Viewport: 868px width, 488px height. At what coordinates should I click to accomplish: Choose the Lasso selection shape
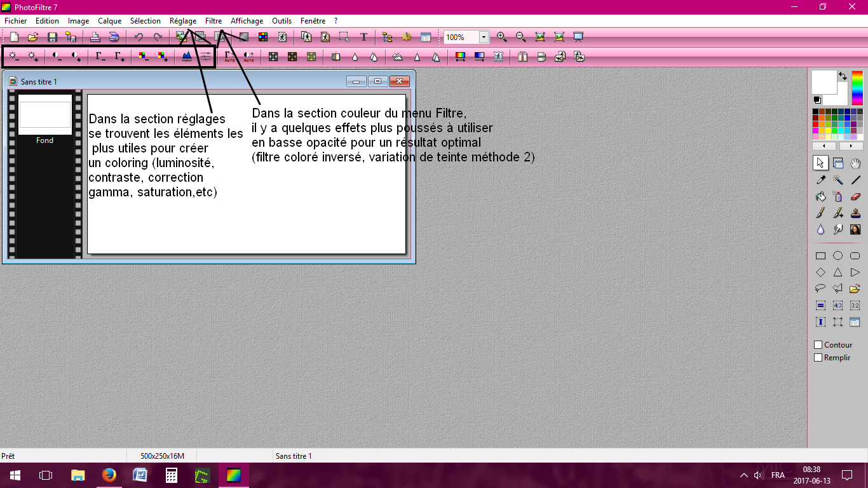820,288
